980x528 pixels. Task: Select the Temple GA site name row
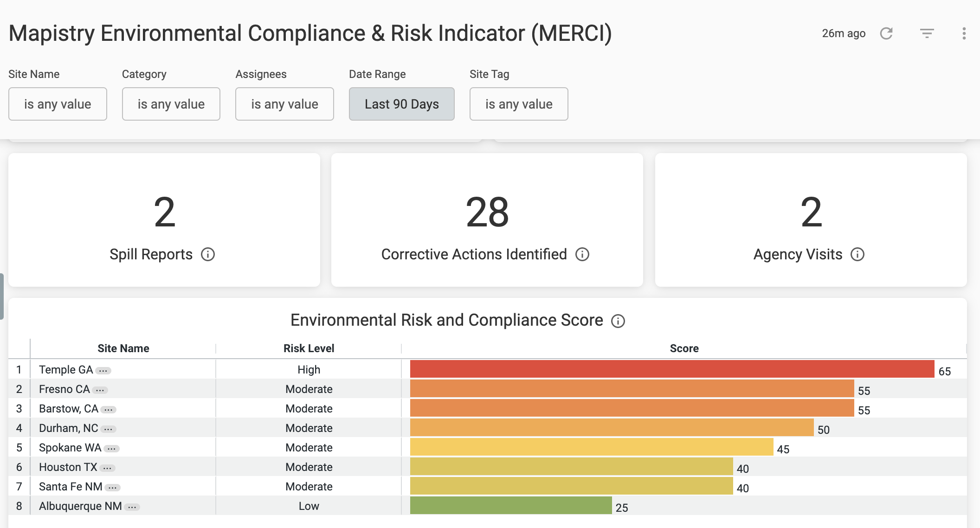tap(123, 369)
